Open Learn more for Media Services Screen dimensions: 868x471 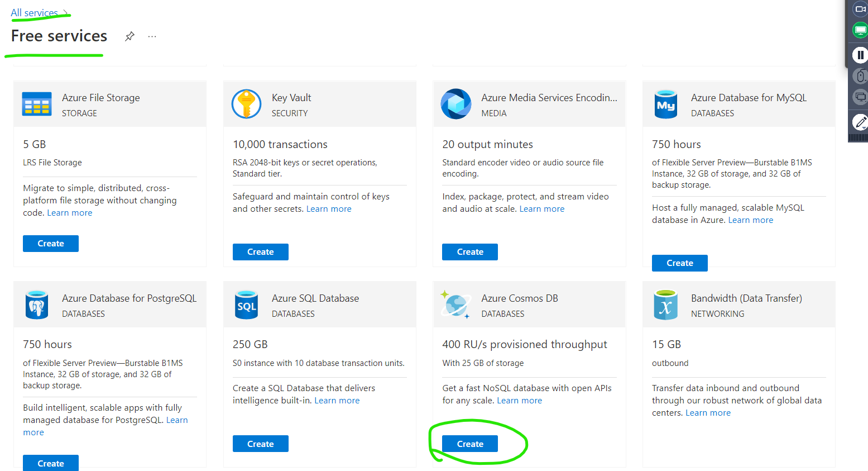click(542, 209)
